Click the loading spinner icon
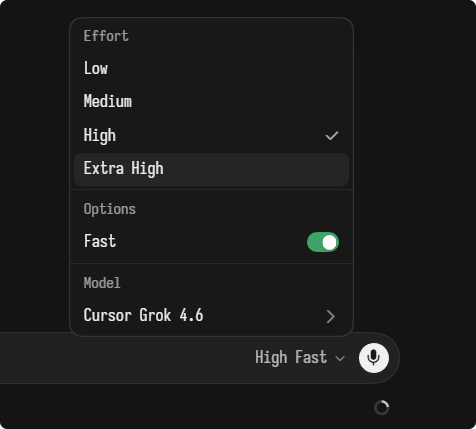The height and width of the screenshot is (429, 476). point(381,407)
